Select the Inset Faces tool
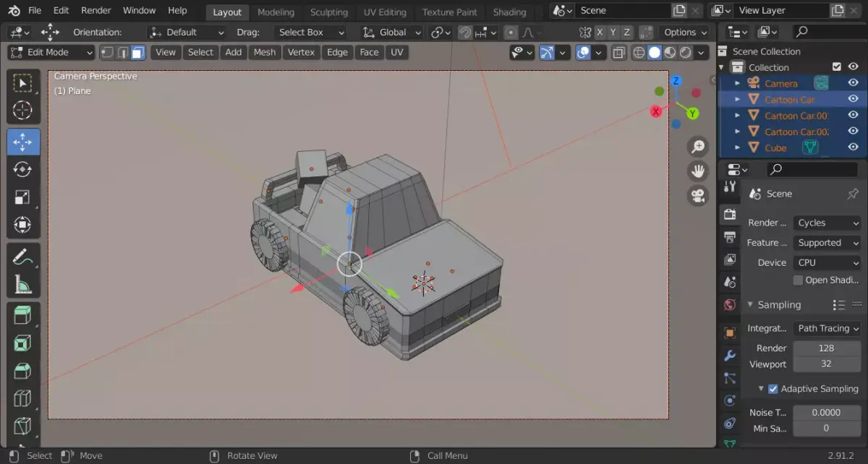868x464 pixels. pyautogui.click(x=23, y=343)
